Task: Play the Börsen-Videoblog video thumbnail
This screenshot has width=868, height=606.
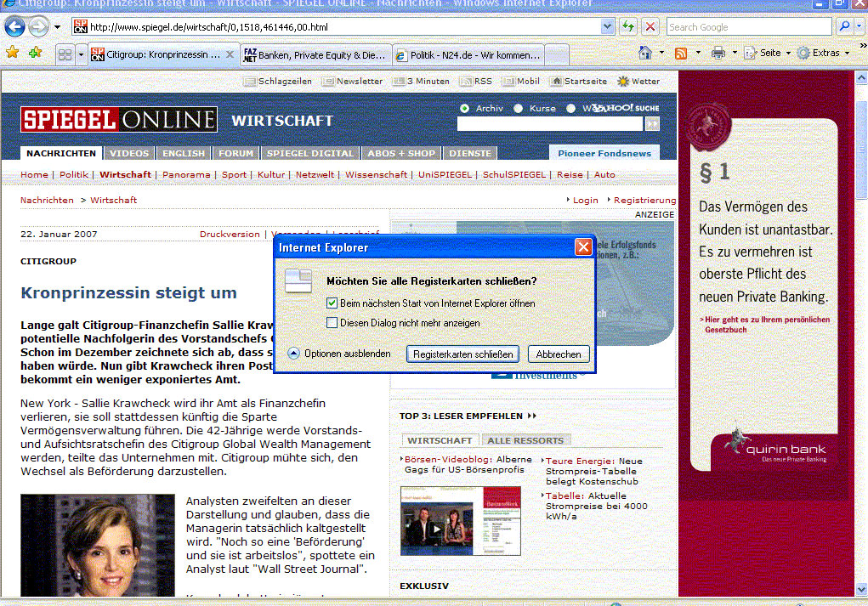Action: click(461, 521)
